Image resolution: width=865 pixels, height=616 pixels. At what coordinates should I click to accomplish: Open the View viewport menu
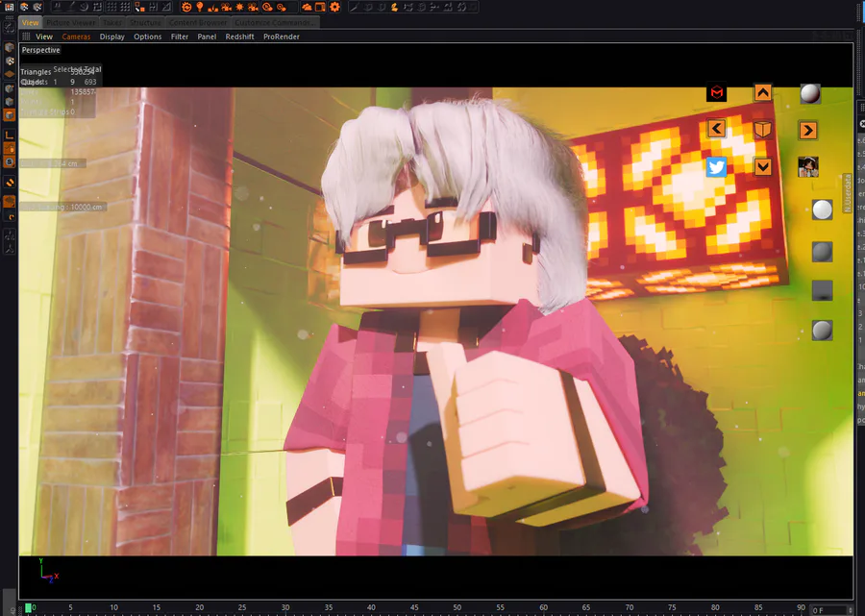(x=44, y=37)
